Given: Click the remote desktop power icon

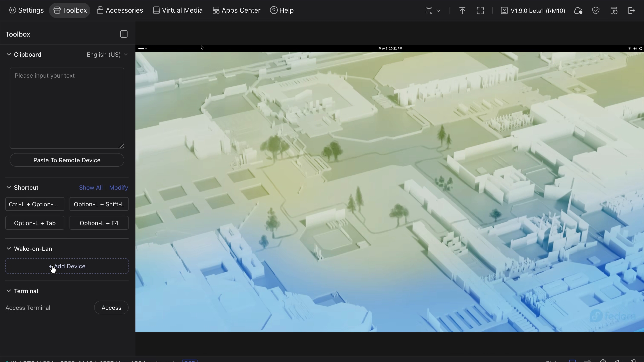Looking at the screenshot, I should tap(640, 48).
